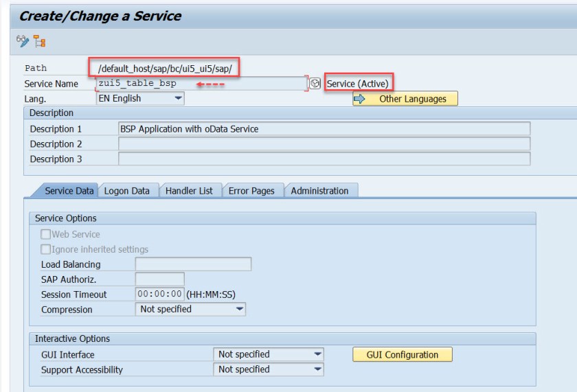Open the Lang. dropdown showing EN English

click(x=140, y=98)
